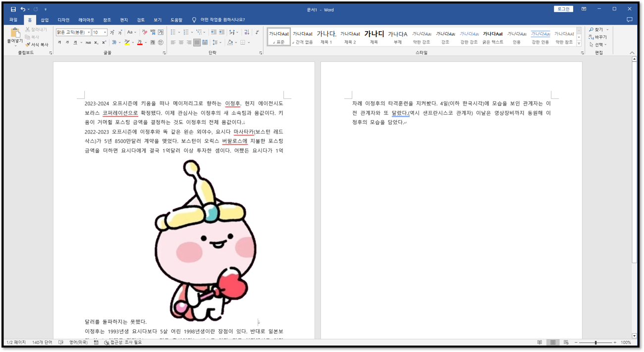This screenshot has width=644, height=352.
Task: Toggle Subscript formatting
Action: coord(96,43)
